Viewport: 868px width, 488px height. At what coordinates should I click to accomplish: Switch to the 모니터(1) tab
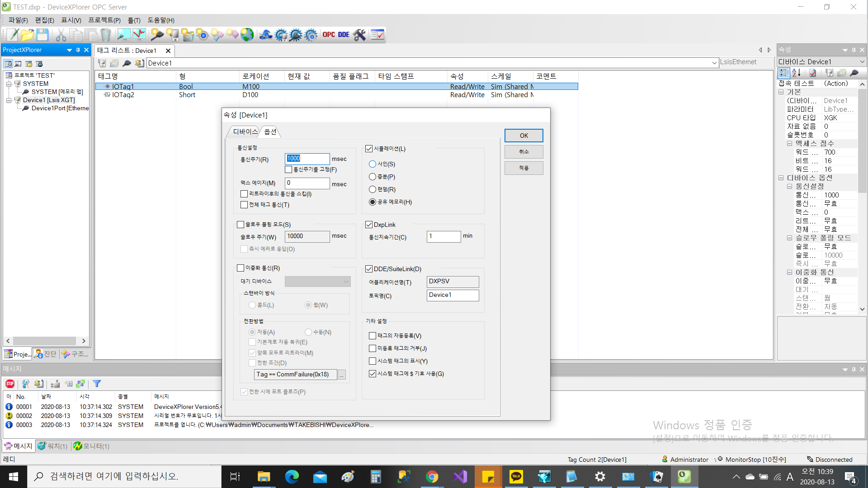click(x=92, y=446)
